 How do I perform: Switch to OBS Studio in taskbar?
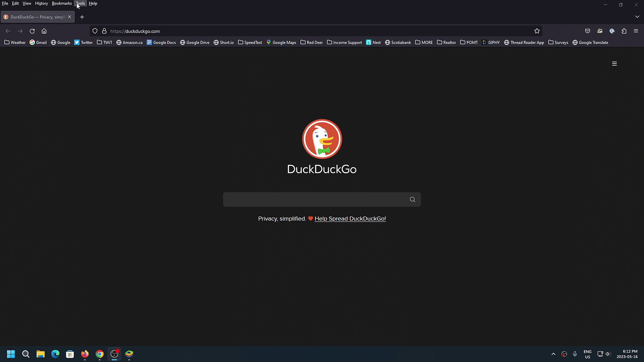(114, 354)
